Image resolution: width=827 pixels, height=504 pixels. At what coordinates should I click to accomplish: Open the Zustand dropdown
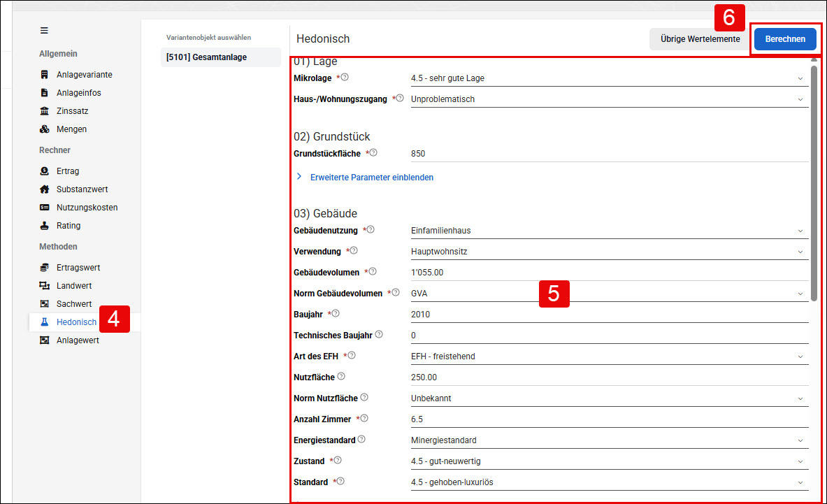click(609, 461)
